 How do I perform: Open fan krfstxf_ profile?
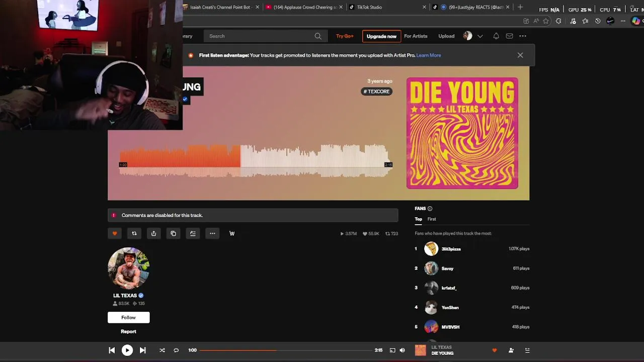(449, 288)
